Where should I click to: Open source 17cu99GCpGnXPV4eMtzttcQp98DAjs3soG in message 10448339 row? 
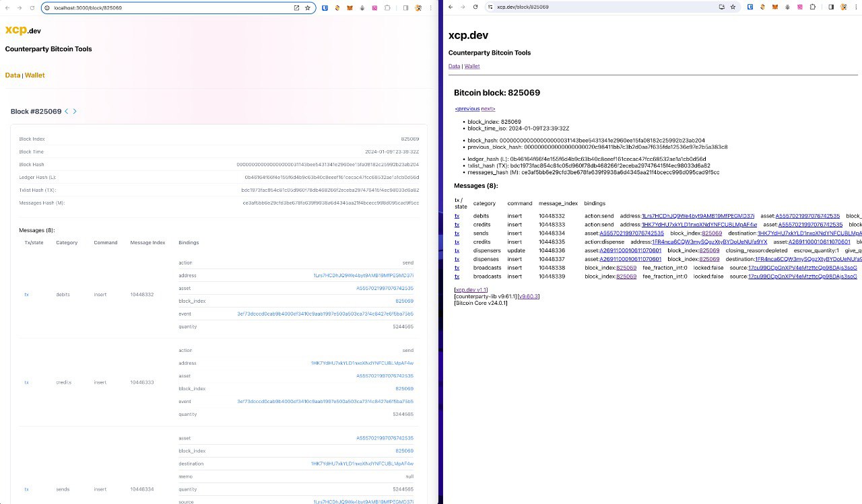tap(803, 277)
